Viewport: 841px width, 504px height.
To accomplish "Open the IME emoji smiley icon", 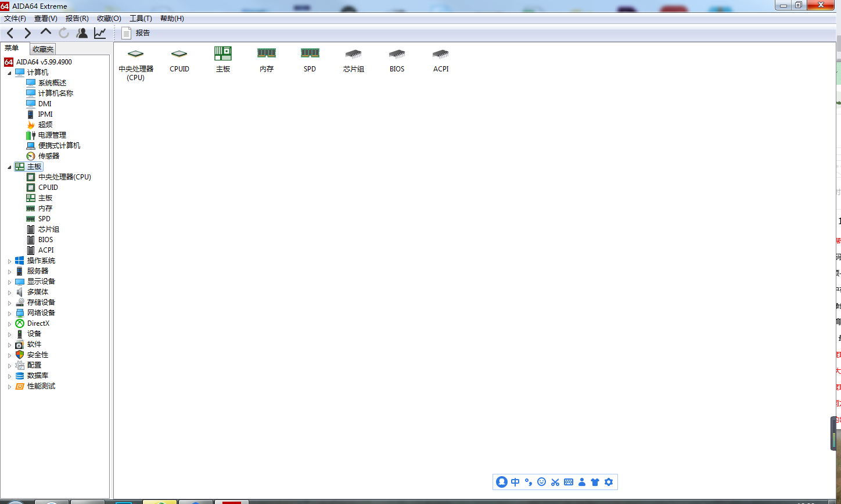I will (542, 482).
